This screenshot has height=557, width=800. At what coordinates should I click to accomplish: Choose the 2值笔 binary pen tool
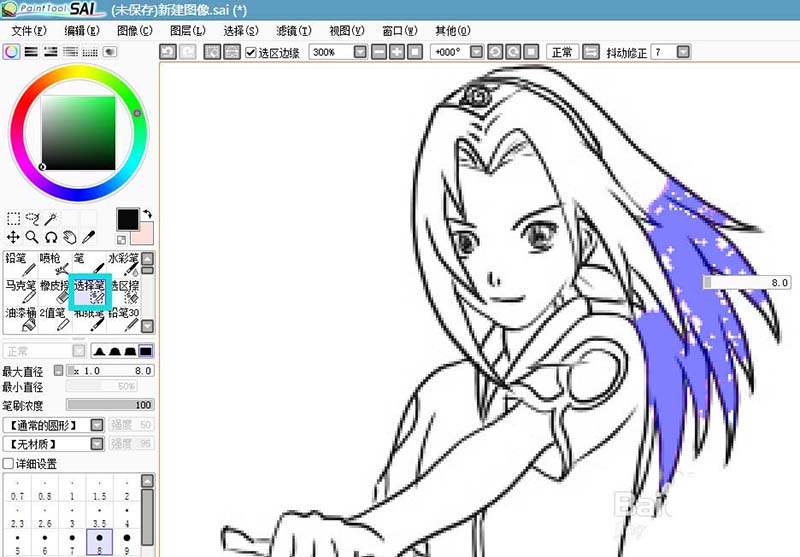[x=55, y=319]
